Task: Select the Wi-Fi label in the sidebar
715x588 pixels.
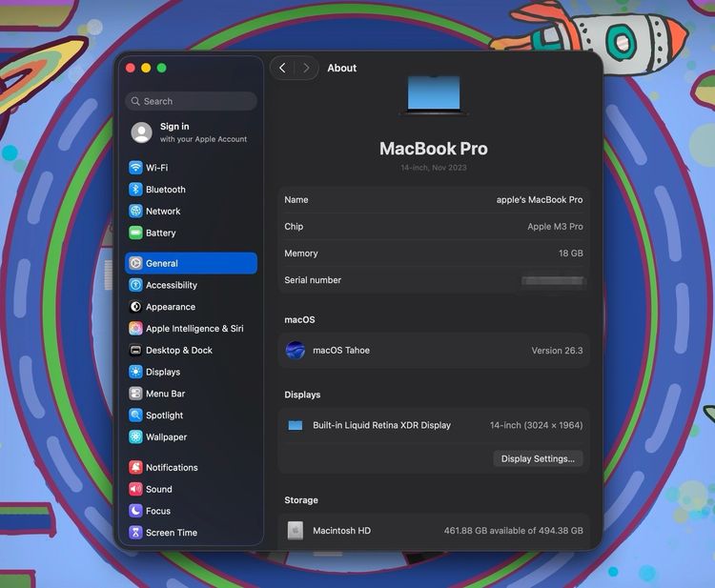Action: (157, 168)
